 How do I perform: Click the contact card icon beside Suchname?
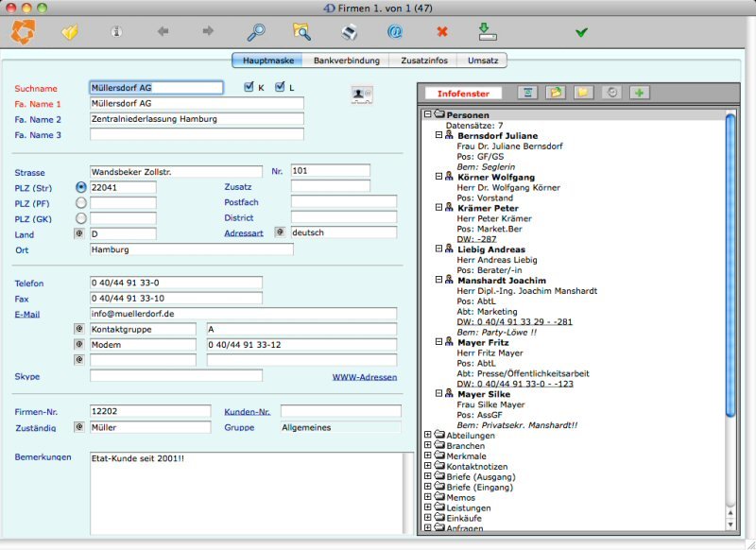(361, 93)
